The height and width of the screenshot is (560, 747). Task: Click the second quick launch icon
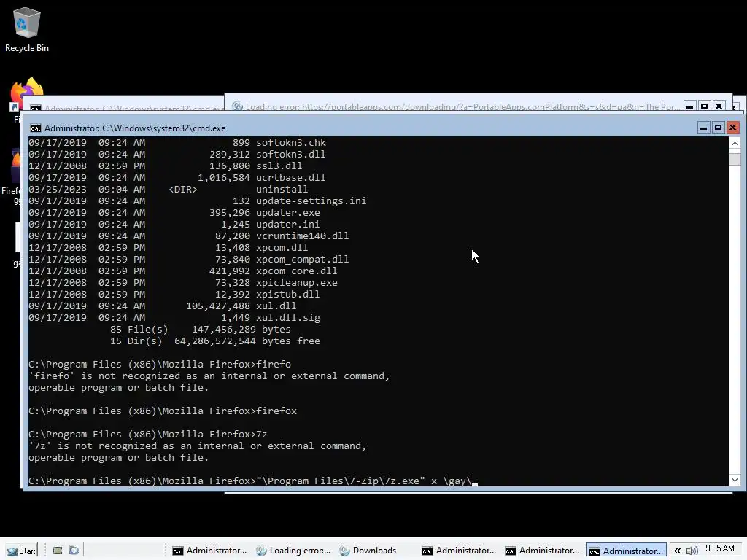(74, 551)
